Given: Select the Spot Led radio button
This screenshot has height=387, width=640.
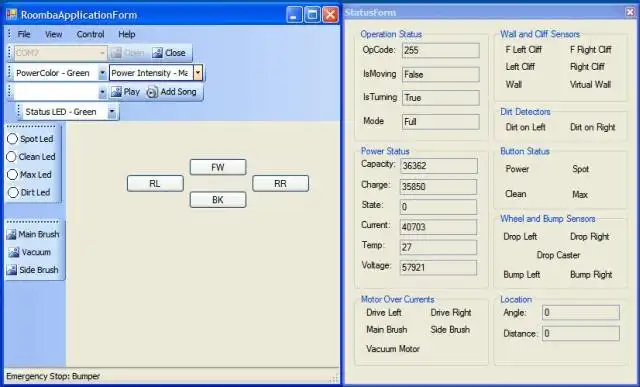Looking at the screenshot, I should [x=13, y=139].
